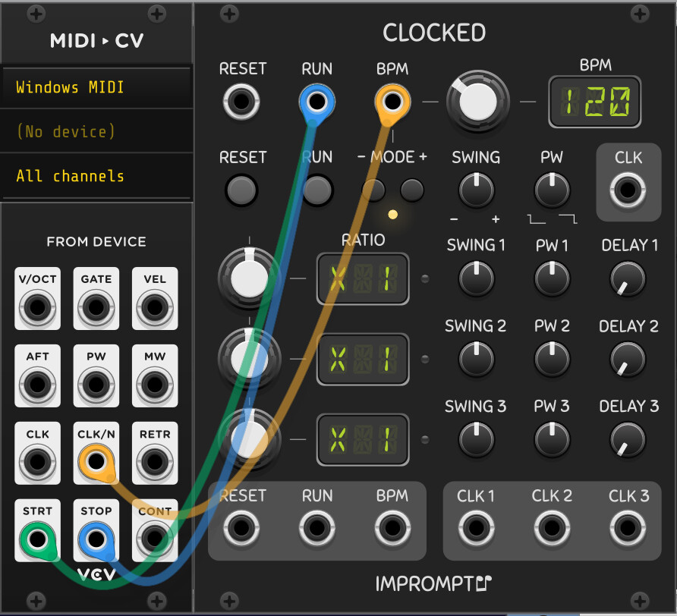
Task: Click the SWING 3 knob
Action: click(476, 439)
